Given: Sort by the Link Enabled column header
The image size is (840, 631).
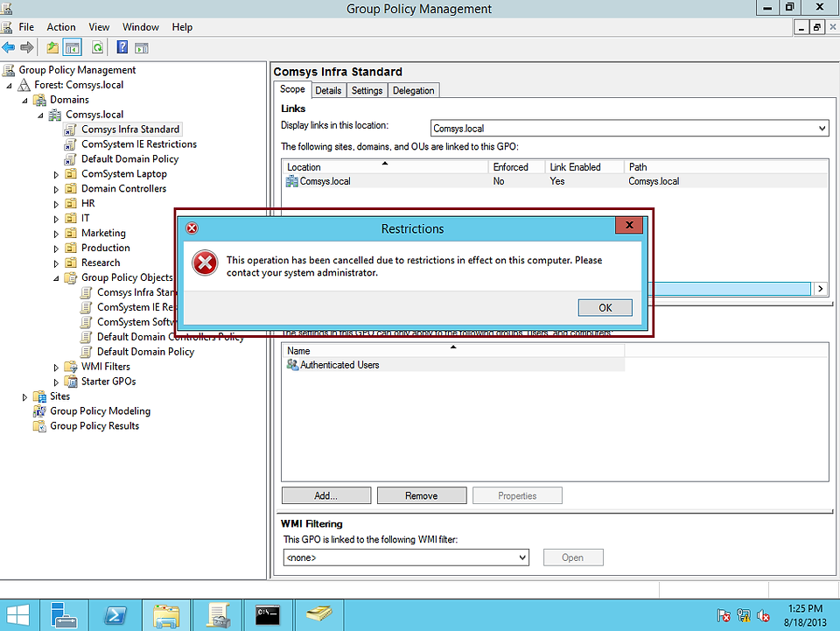Looking at the screenshot, I should tap(584, 167).
